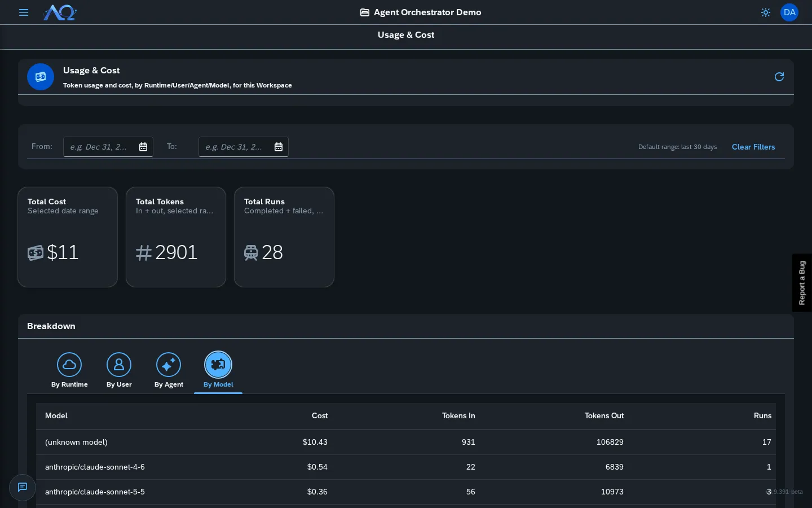Click the $0.54 cost cell
The width and height of the screenshot is (812, 508).
[317, 467]
